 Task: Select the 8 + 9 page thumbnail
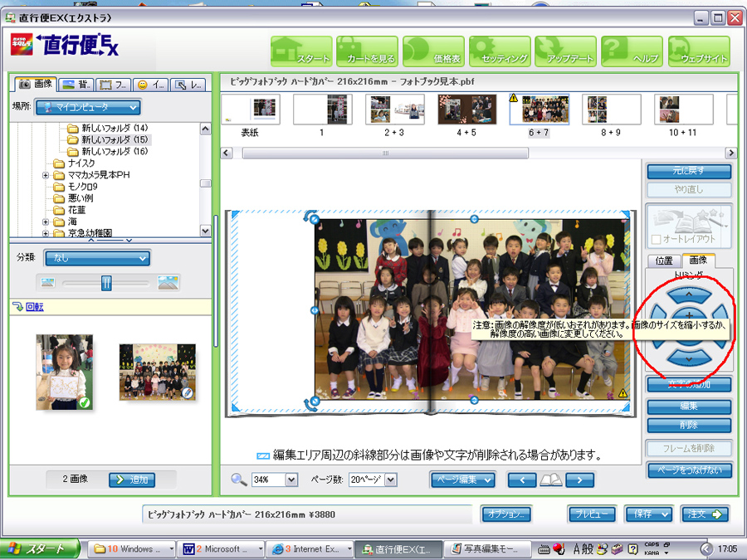tap(611, 110)
